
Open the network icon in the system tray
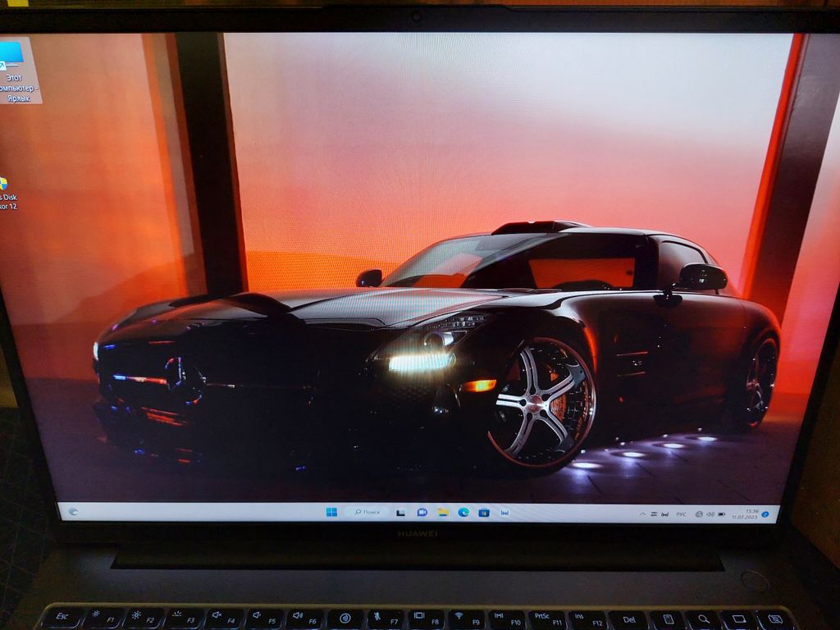[x=699, y=514]
